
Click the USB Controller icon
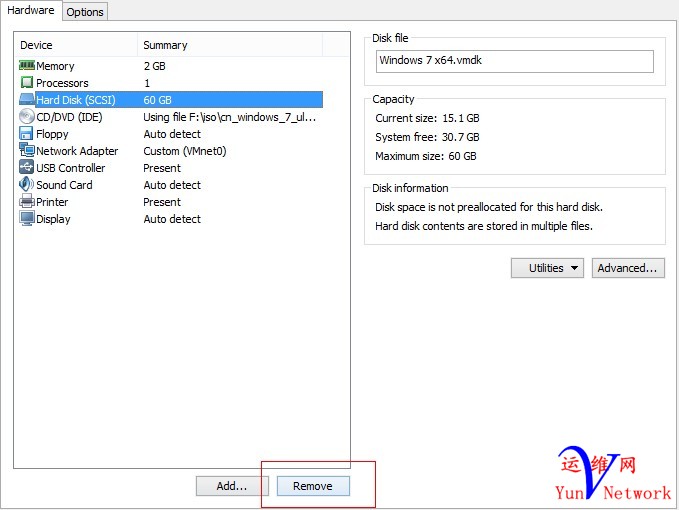pyautogui.click(x=26, y=167)
